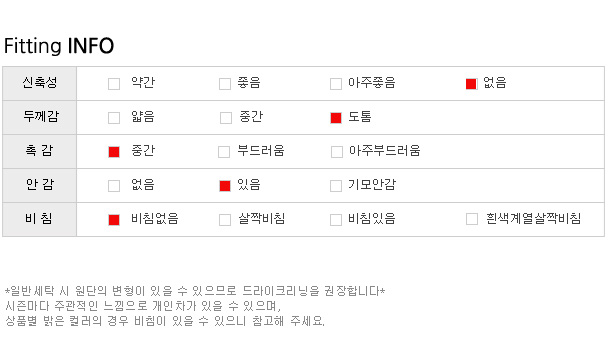This screenshot has height=361, width=608.
Task: Check the 얇음 thickness checkbox
Action: (x=114, y=118)
